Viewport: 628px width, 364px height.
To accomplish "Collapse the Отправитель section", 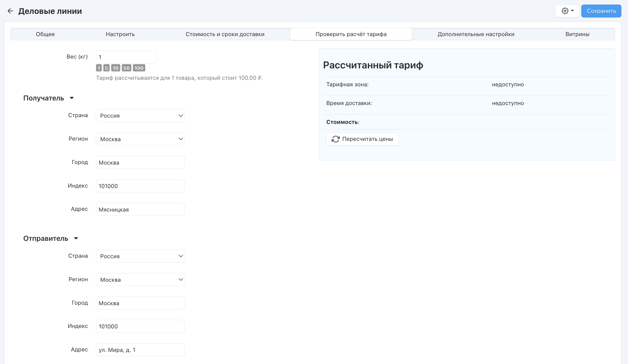I will click(x=76, y=239).
